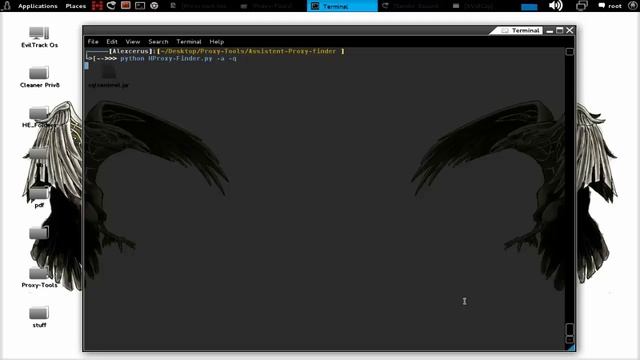Open the Applications menu in top panel
This screenshot has height=360, width=640.
point(38,6)
